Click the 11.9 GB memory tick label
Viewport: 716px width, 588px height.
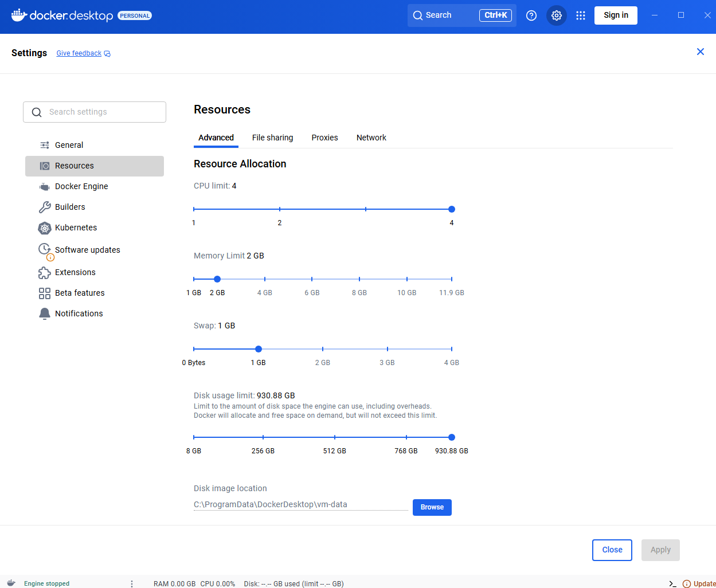(x=452, y=293)
